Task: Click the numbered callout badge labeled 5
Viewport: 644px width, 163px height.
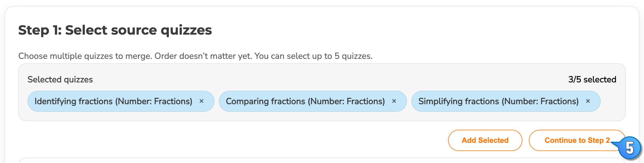Action: [x=630, y=147]
